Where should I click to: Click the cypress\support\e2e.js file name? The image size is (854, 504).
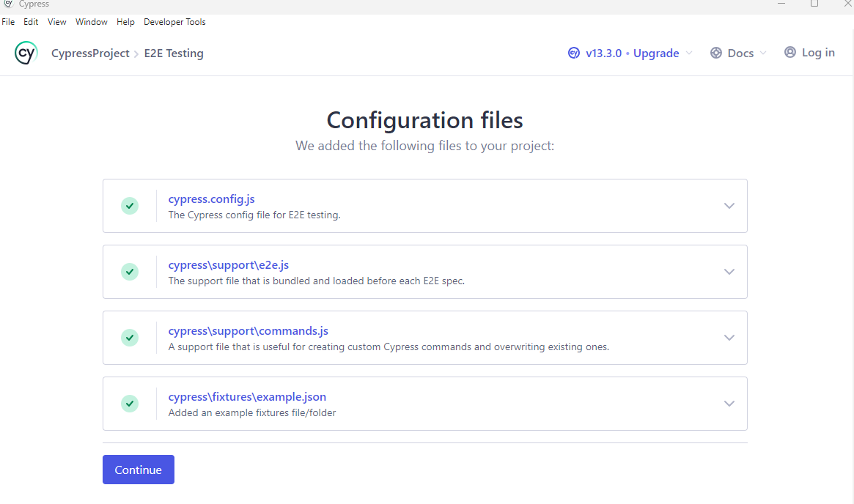point(228,265)
